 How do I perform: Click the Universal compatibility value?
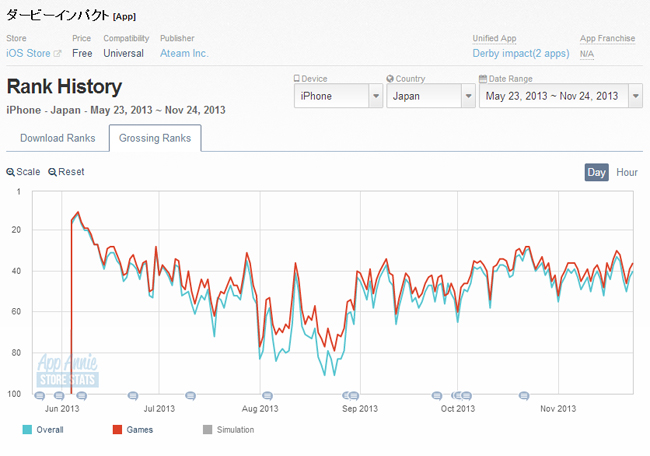[124, 53]
